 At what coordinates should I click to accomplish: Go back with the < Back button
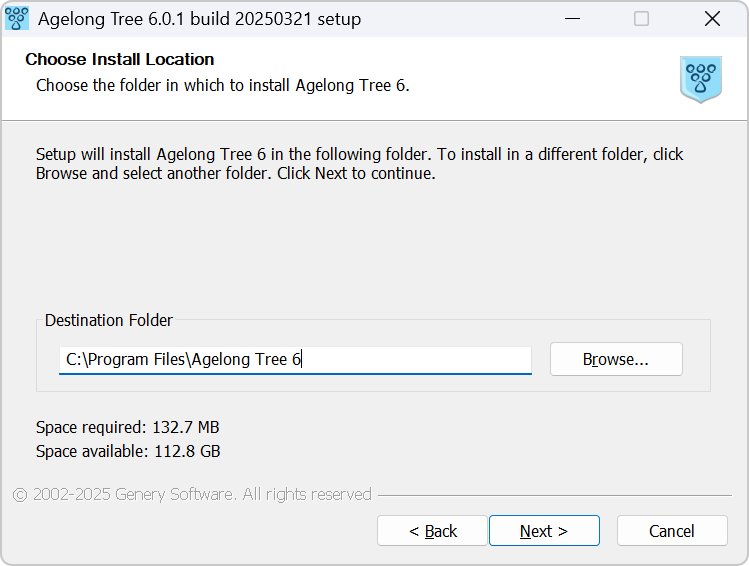(432, 531)
